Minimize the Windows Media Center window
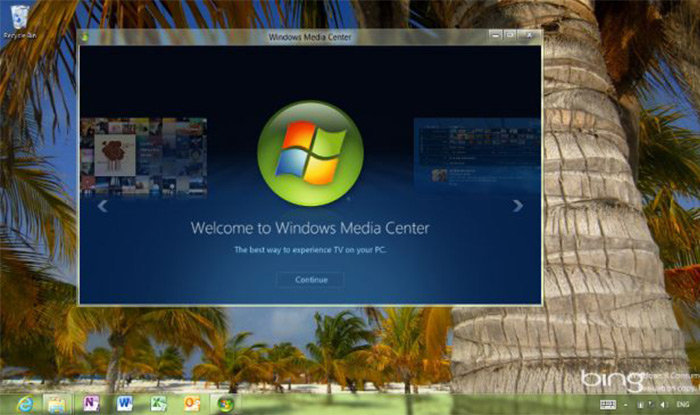This screenshot has height=415, width=700. click(x=495, y=35)
